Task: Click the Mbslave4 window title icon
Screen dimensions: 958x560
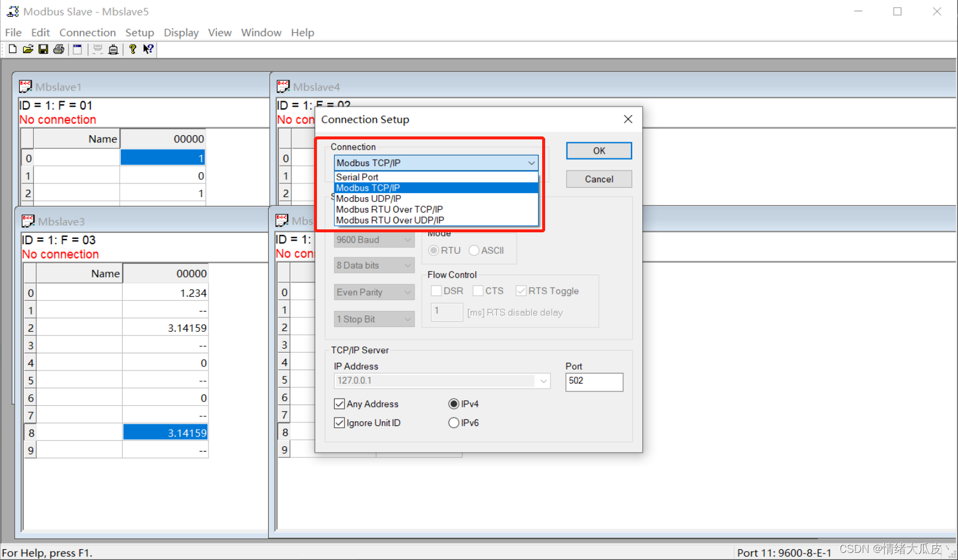Action: pyautogui.click(x=283, y=86)
